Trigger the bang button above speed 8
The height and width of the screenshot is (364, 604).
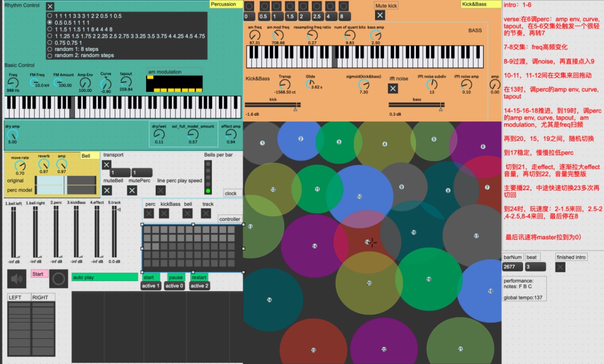(x=344, y=6)
